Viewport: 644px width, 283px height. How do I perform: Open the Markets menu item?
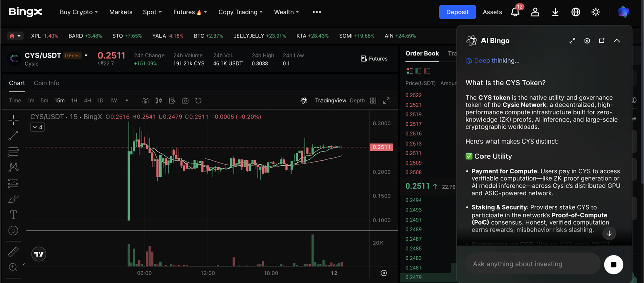(x=121, y=12)
